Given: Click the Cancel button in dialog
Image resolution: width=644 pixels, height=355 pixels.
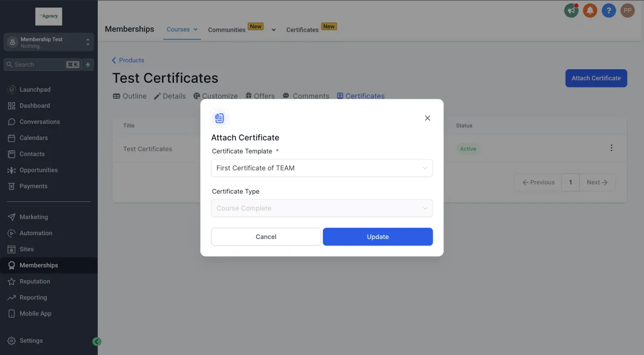Looking at the screenshot, I should [x=266, y=237].
